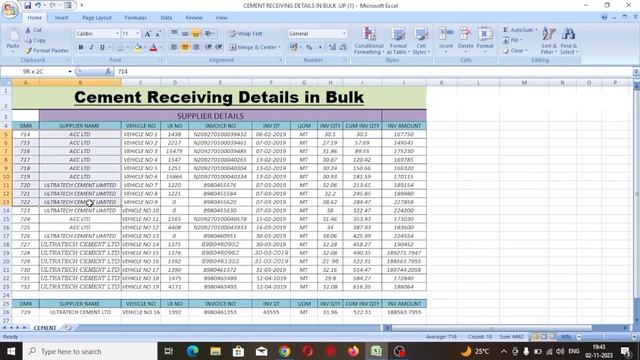Open Windows Start menu
The width and height of the screenshot is (640, 360).
[x=11, y=351]
